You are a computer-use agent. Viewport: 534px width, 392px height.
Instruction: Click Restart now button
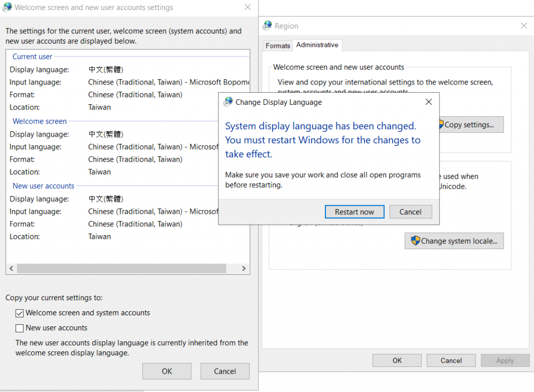(x=355, y=212)
